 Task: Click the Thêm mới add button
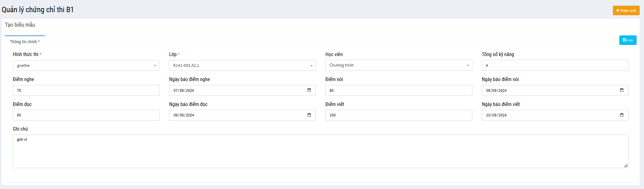626,10
